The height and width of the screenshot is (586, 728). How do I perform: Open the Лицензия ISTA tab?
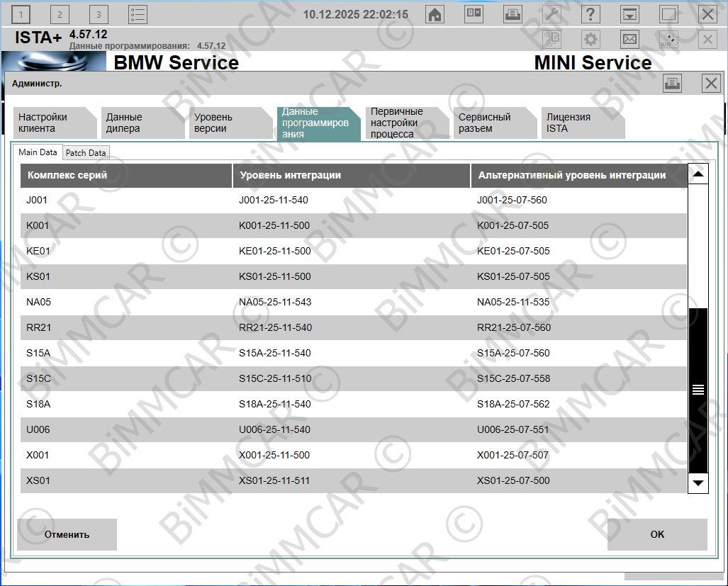(x=581, y=123)
